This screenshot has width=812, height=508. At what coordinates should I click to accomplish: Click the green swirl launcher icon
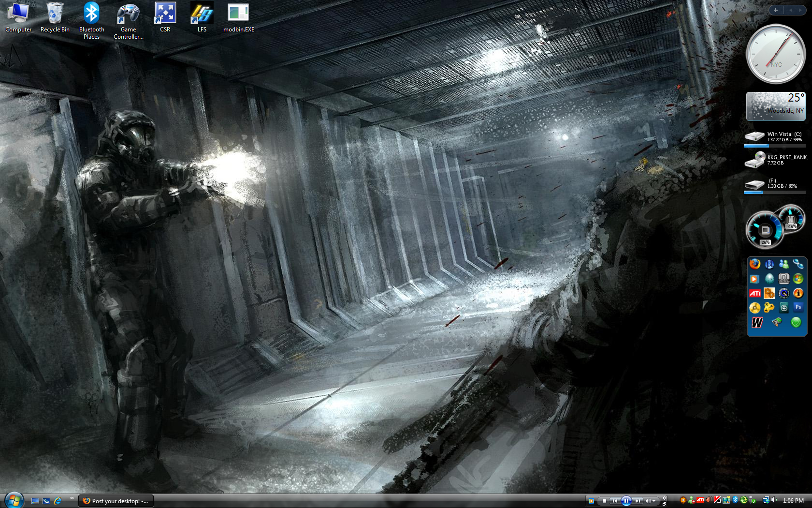pyautogui.click(x=796, y=322)
